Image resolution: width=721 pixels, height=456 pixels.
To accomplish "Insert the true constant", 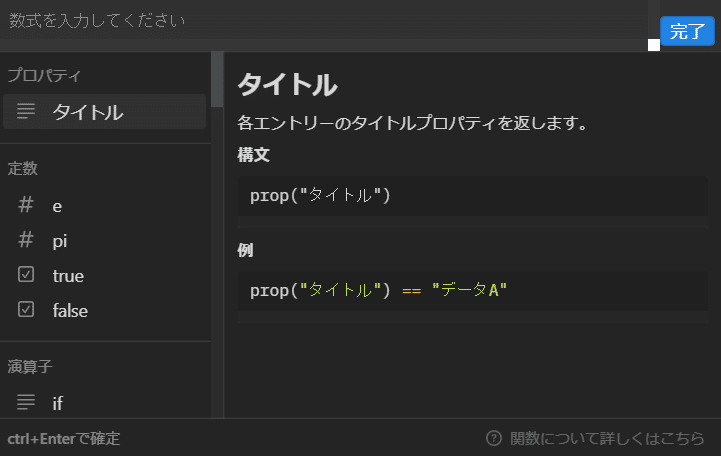I will (105, 275).
